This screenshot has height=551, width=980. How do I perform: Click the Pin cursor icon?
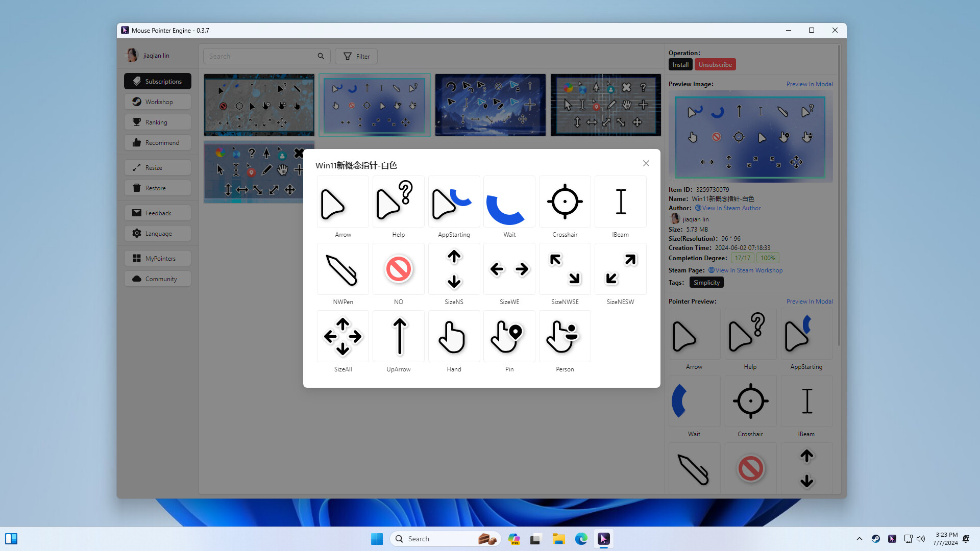[x=509, y=336]
